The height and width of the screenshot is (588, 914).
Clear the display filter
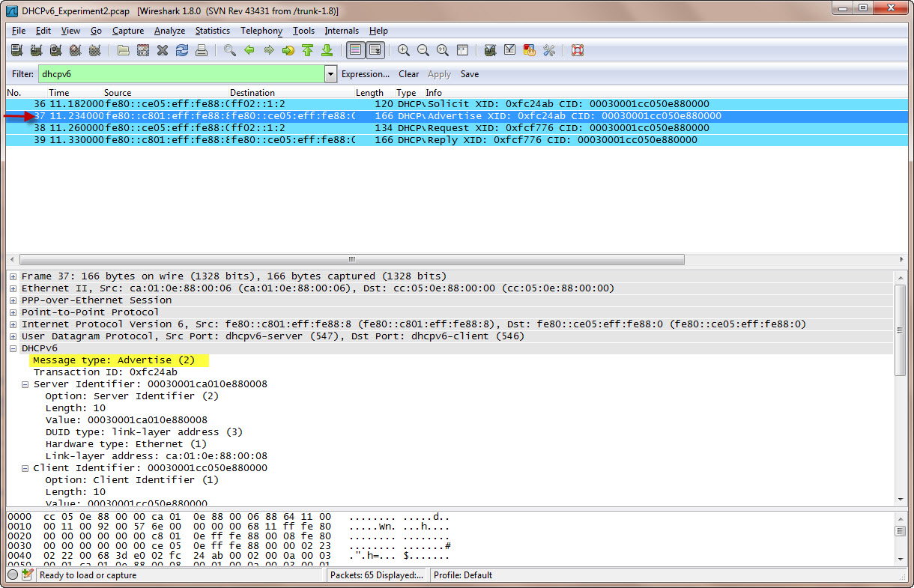pos(408,74)
